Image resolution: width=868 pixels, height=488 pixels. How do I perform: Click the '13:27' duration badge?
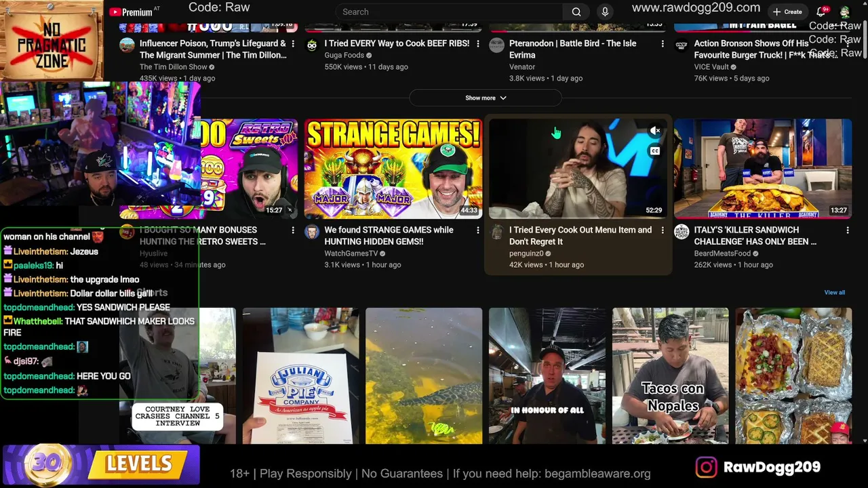(839, 211)
